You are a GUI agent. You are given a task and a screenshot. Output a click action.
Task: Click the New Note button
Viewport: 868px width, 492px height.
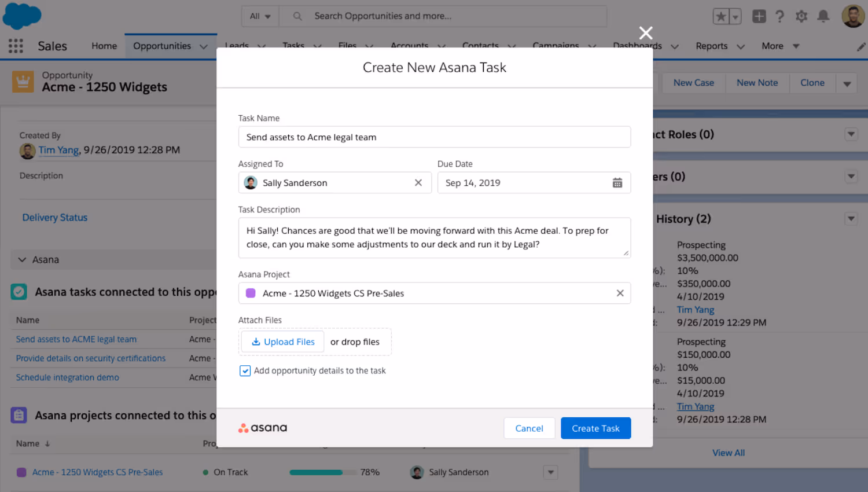point(757,83)
